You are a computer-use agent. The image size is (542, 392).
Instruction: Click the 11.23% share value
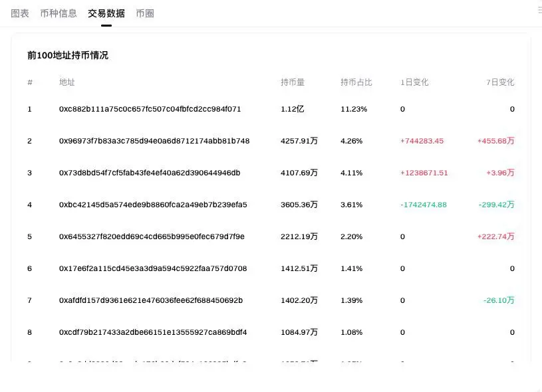click(x=354, y=109)
